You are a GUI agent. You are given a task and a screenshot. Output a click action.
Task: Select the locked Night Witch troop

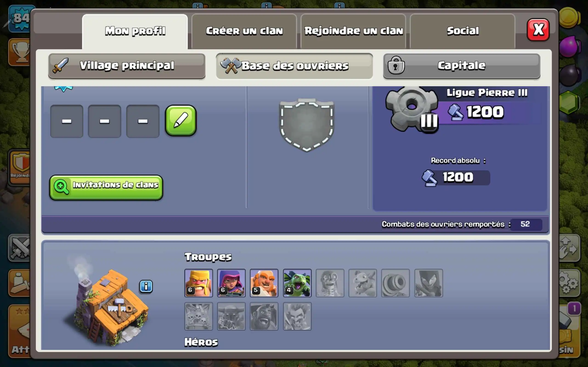tap(429, 283)
